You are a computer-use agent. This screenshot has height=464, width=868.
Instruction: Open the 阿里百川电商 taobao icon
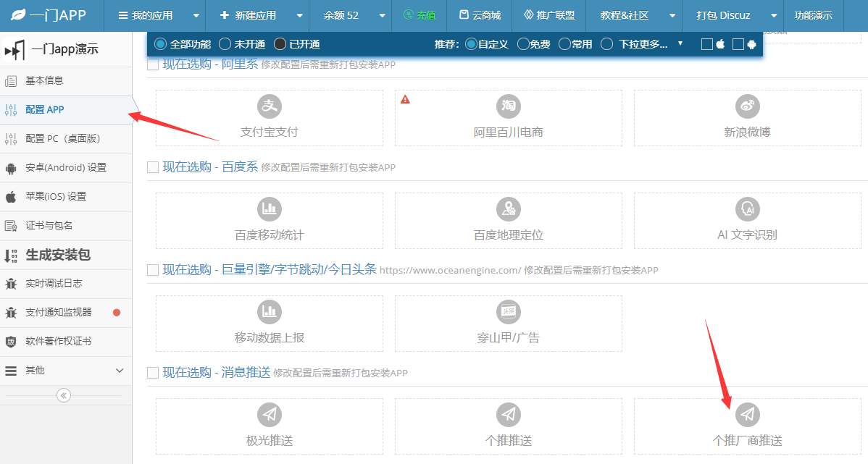[508, 106]
